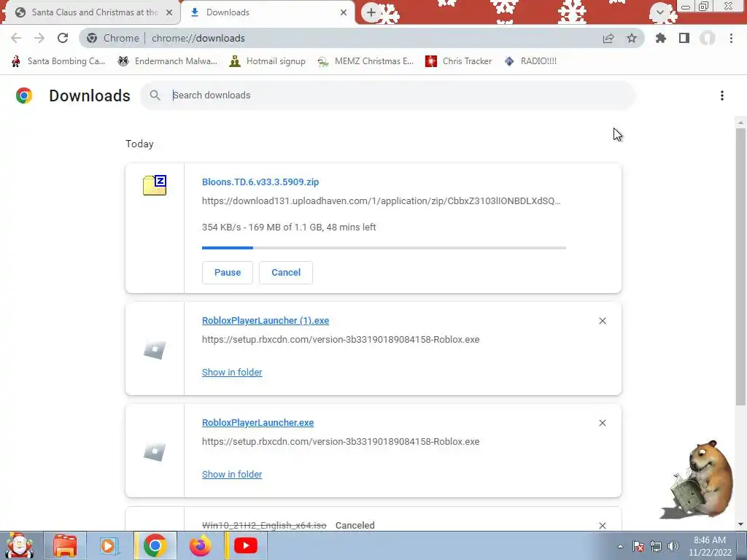Click the RobloxPlayerLauncher (1).exe file icon
This screenshot has height=560, width=747.
click(x=155, y=350)
